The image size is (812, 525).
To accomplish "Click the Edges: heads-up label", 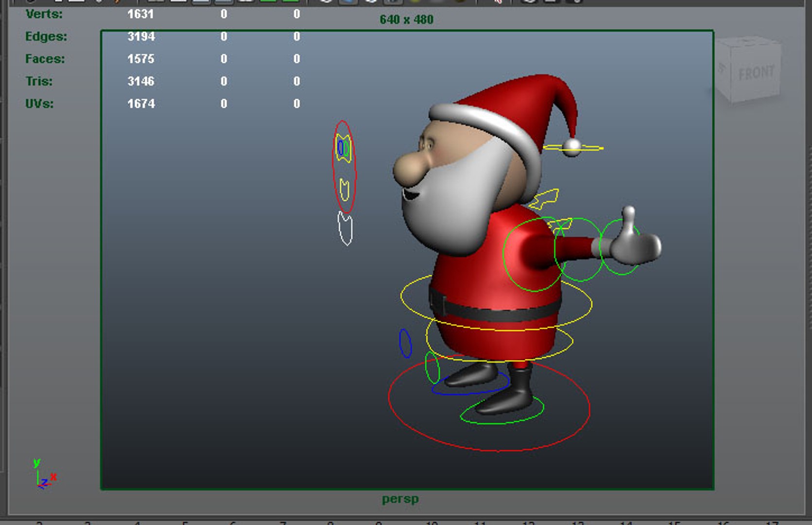I will [46, 36].
